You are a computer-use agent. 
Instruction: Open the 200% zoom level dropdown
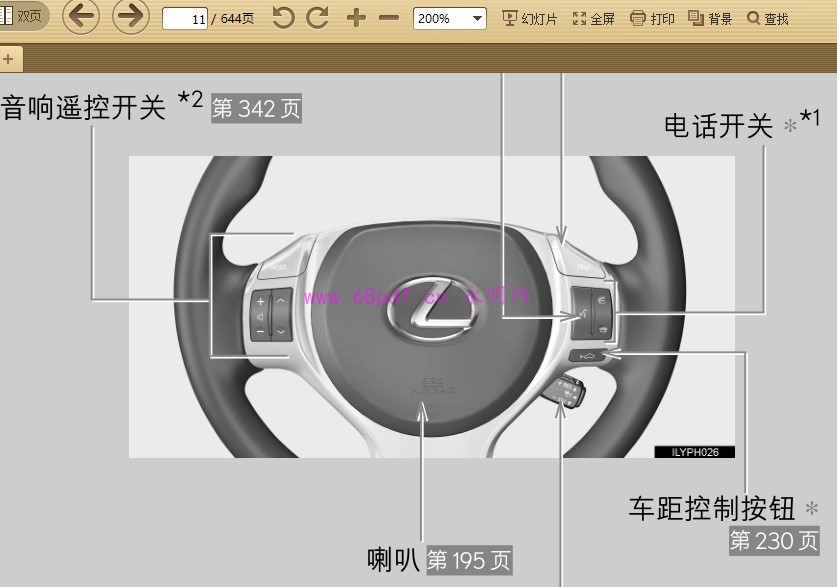click(x=449, y=19)
